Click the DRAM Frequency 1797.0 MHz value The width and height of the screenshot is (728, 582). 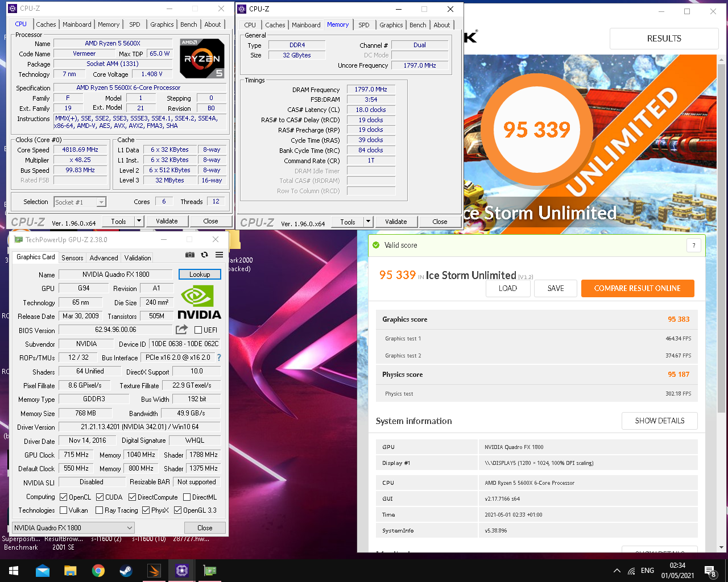tap(371, 89)
